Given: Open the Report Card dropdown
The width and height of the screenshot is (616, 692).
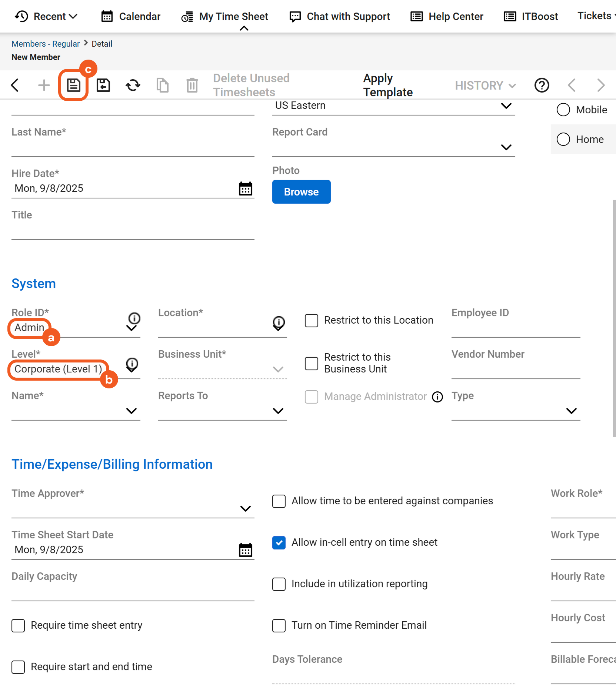Looking at the screenshot, I should 506,147.
